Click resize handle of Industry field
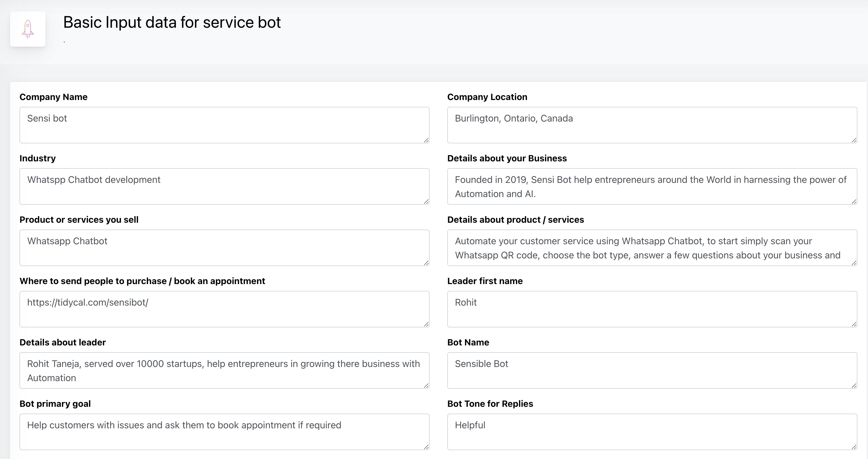The image size is (868, 459). point(426,201)
